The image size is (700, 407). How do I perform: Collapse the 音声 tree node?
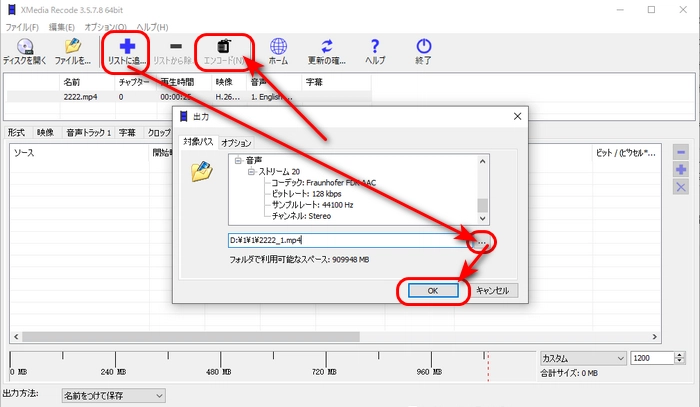tap(238, 160)
